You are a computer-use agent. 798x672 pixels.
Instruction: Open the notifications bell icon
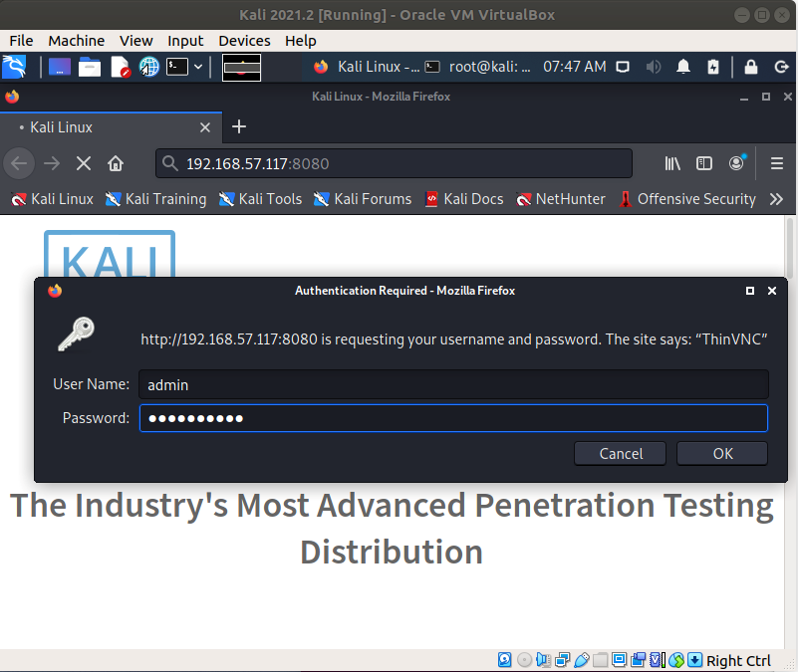click(x=683, y=67)
